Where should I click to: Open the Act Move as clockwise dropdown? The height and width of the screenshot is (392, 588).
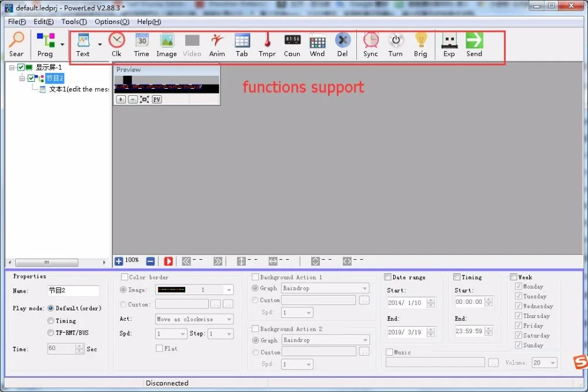tap(229, 319)
